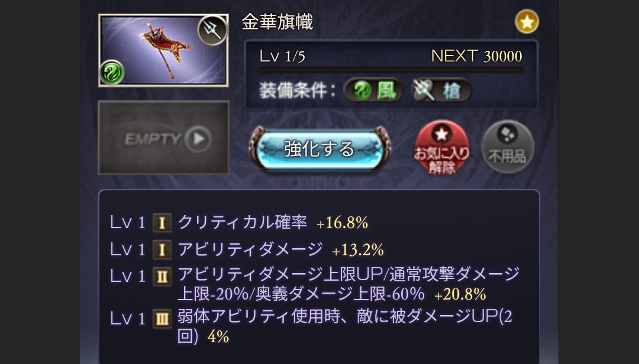Click the tier I icon beside アビリティダメージ

(162, 249)
